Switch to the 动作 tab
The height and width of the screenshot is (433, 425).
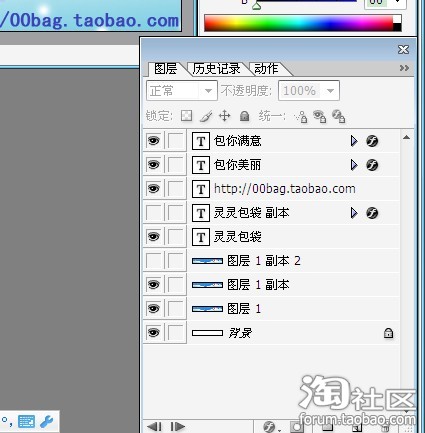(266, 69)
